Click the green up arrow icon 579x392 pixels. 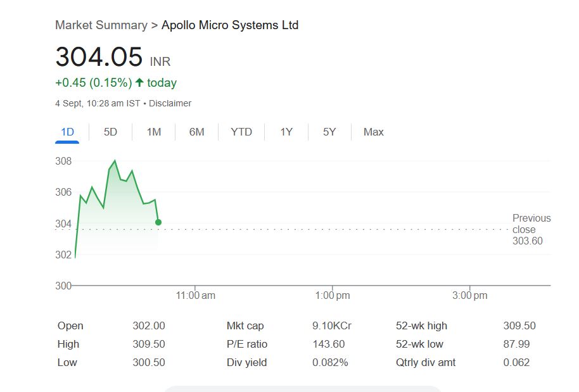139,82
